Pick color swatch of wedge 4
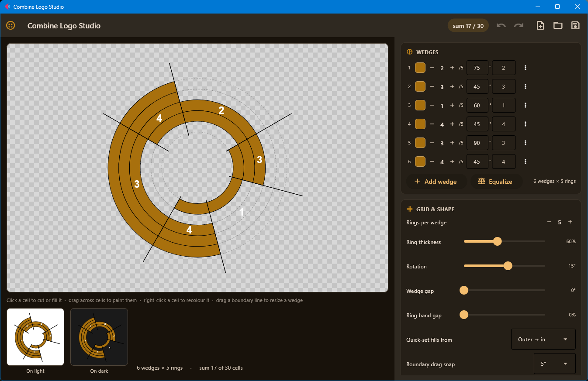Screen dimensions: 588x381 tap(420, 124)
